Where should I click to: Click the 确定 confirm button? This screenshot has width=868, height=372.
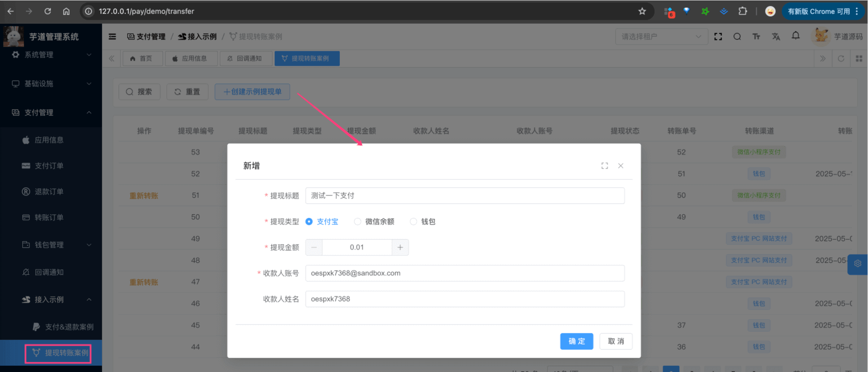(x=576, y=341)
